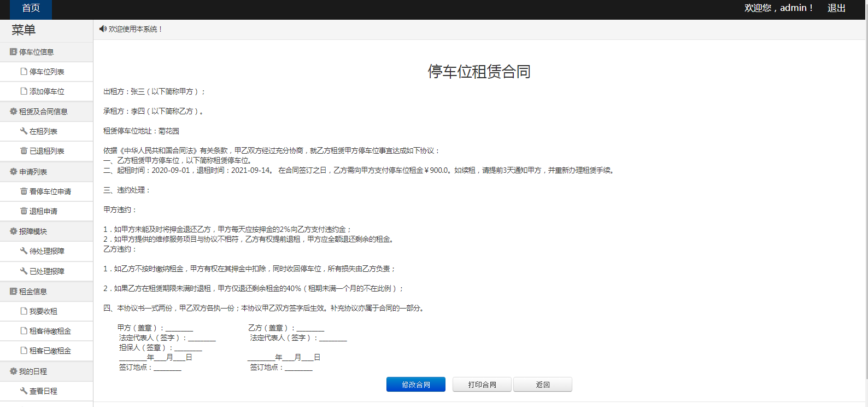868x407 pixels.
Task: Click the 菜单 sidebar heading
Action: (x=24, y=30)
